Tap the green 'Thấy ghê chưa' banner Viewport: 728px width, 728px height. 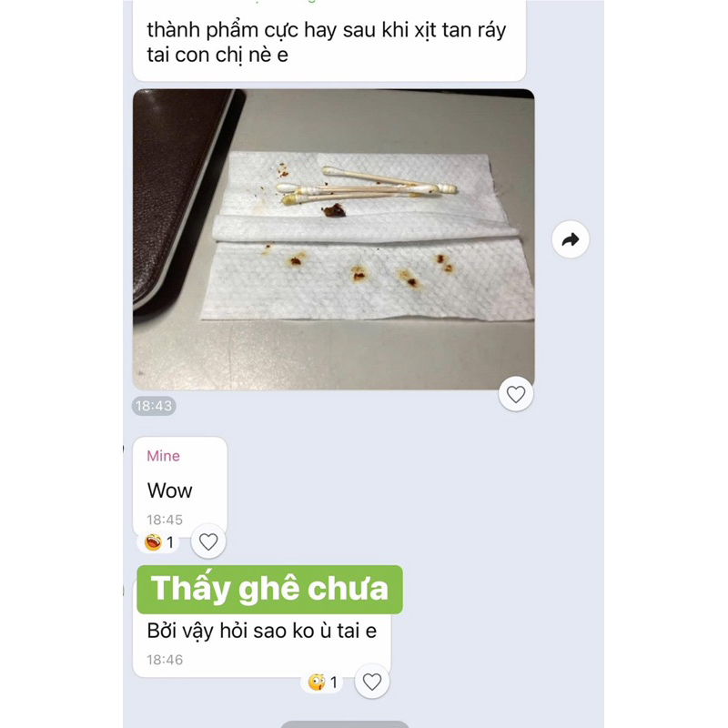(269, 589)
